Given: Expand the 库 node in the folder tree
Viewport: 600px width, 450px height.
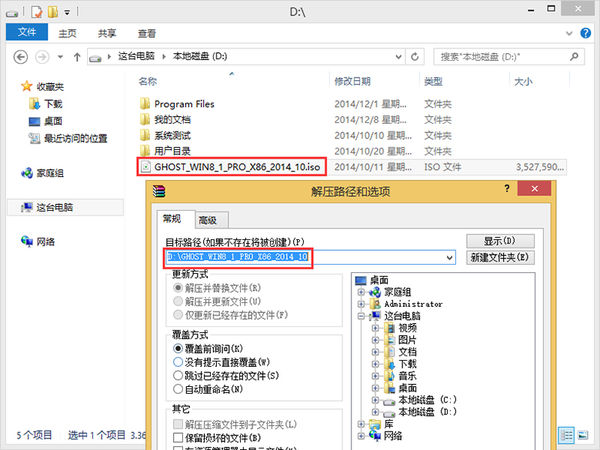Looking at the screenshot, I should point(361,424).
